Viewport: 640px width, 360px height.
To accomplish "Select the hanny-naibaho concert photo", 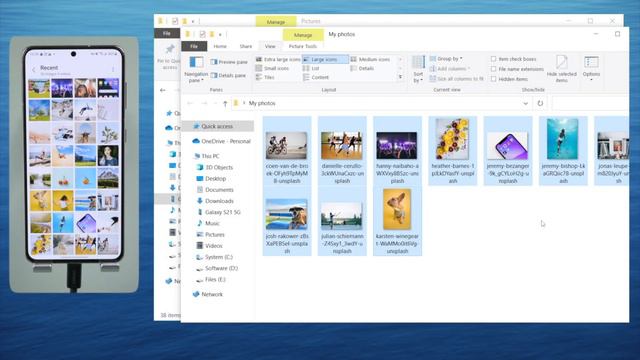I will pyautogui.click(x=397, y=151).
